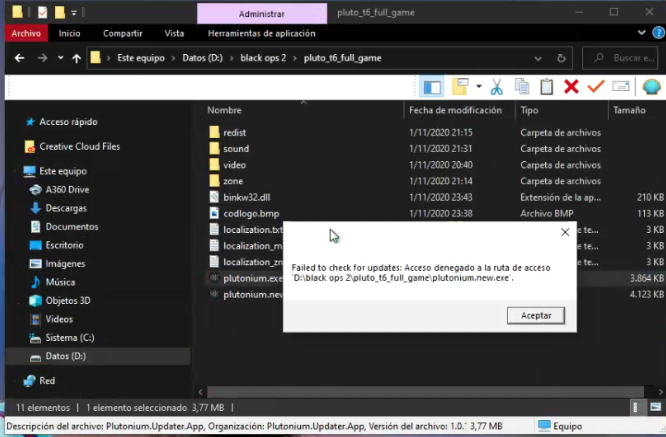Select the localization.txt file
Screen dimensions: 666x437
pos(253,230)
